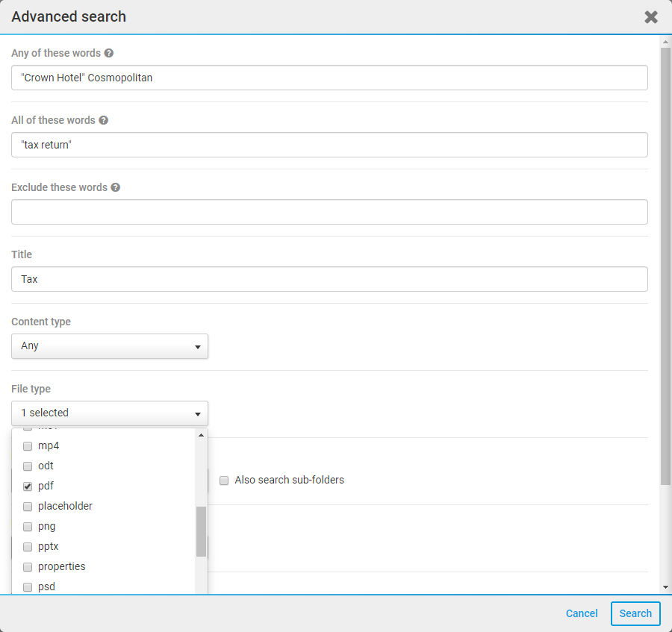This screenshot has width=672, height=632.
Task: Click the Cancel link
Action: (x=582, y=613)
